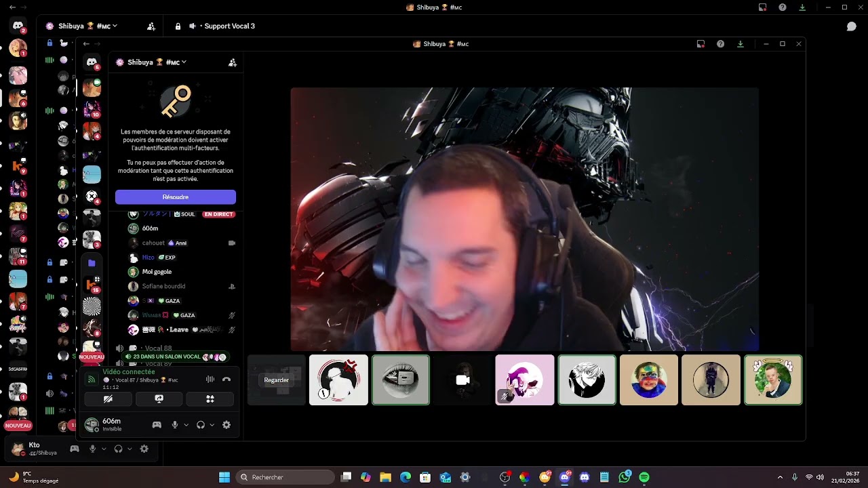Image resolution: width=868 pixels, height=488 pixels.
Task: Open Spotify from the taskbar
Action: (x=644, y=477)
